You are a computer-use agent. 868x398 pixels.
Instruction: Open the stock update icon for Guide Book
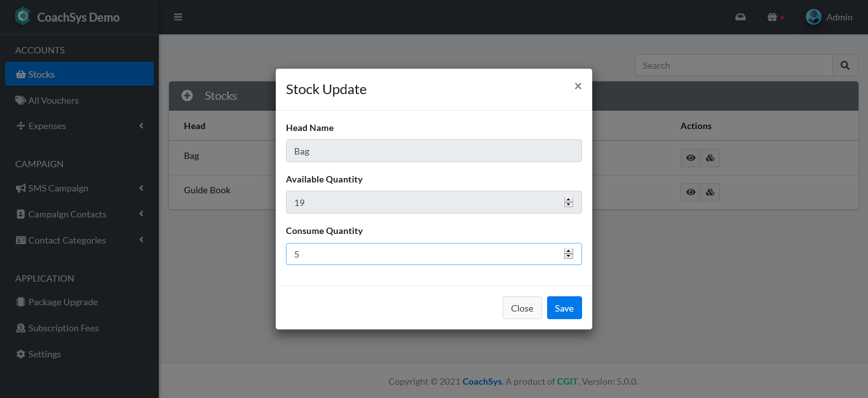coord(710,192)
